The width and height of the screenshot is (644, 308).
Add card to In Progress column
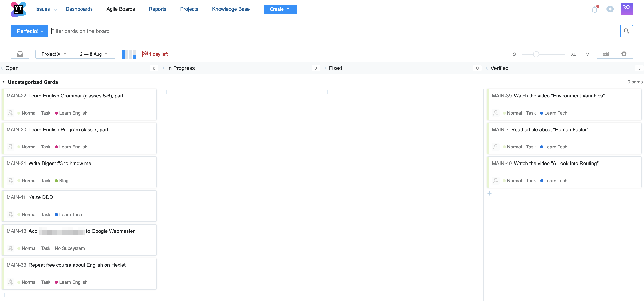pyautogui.click(x=166, y=92)
